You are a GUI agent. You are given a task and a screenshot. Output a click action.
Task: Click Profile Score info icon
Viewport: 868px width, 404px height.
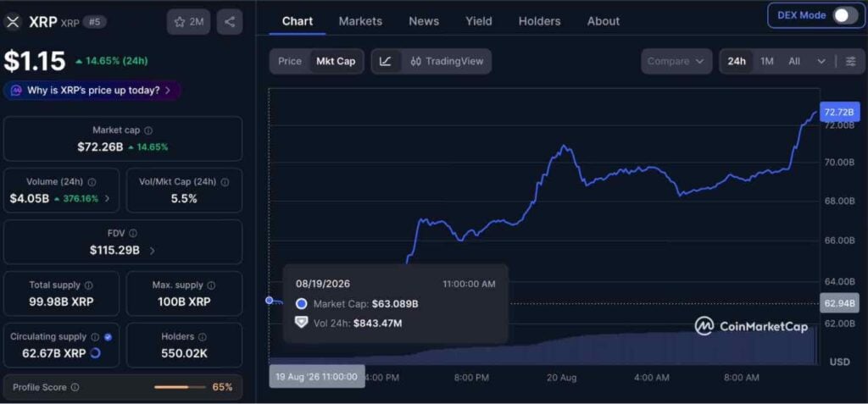[75, 387]
